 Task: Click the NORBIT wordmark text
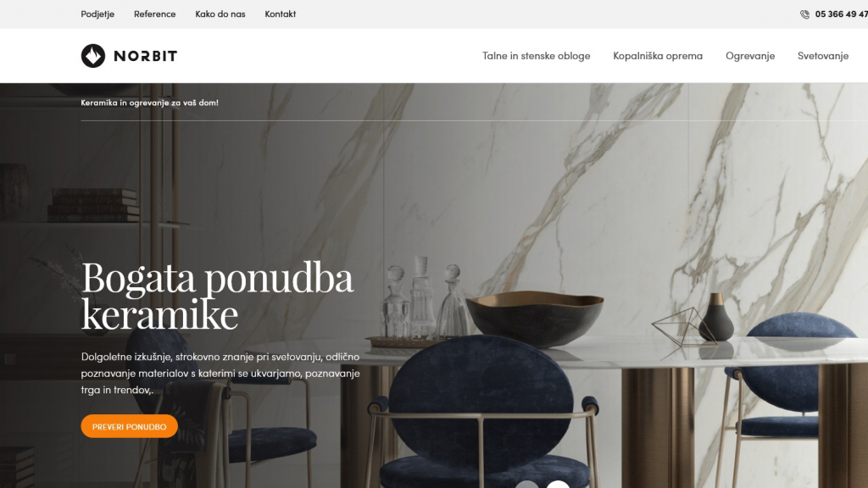click(x=146, y=56)
